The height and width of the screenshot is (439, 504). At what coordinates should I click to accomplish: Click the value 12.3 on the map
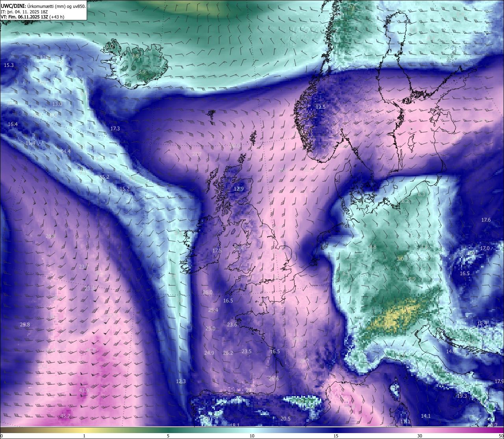click(x=181, y=381)
